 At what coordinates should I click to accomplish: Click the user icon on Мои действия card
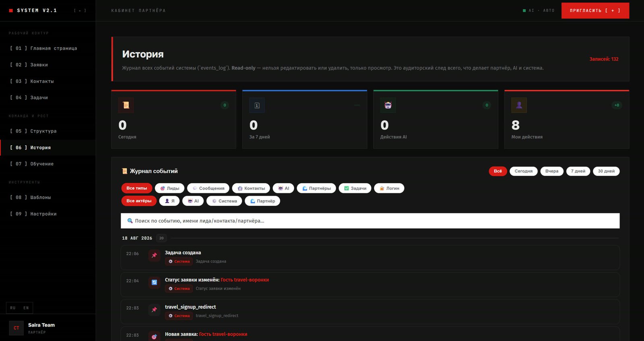pos(519,105)
